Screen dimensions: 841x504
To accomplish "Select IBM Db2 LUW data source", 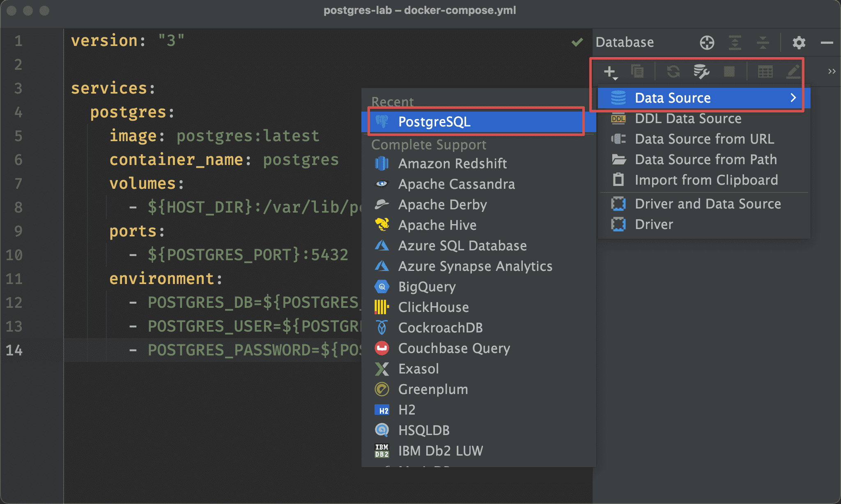I will click(x=478, y=451).
